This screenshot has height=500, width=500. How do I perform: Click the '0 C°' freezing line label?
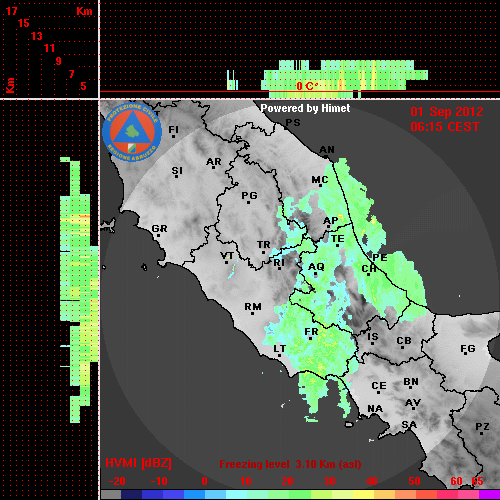click(306, 86)
